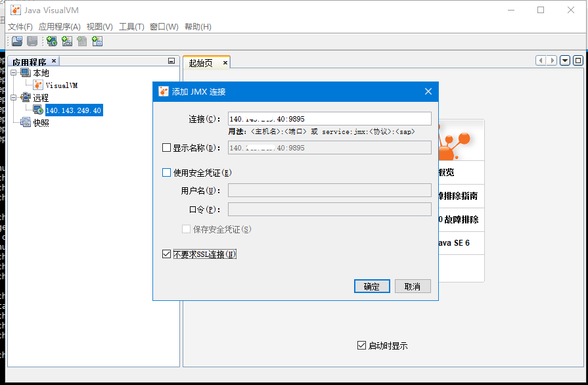Uncheck 不要求SSL连接(N) checkbox
The height and width of the screenshot is (385, 588).
coord(166,254)
